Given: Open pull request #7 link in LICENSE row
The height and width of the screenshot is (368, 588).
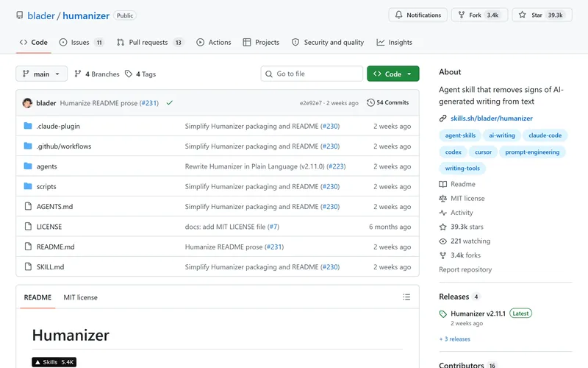Looking at the screenshot, I should 273,227.
